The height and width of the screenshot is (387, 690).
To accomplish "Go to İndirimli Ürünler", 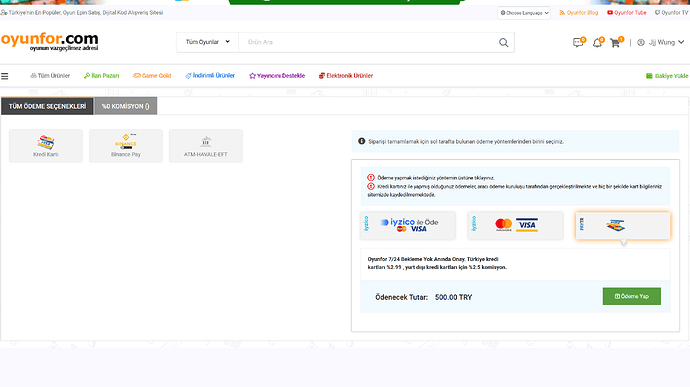I will (210, 76).
